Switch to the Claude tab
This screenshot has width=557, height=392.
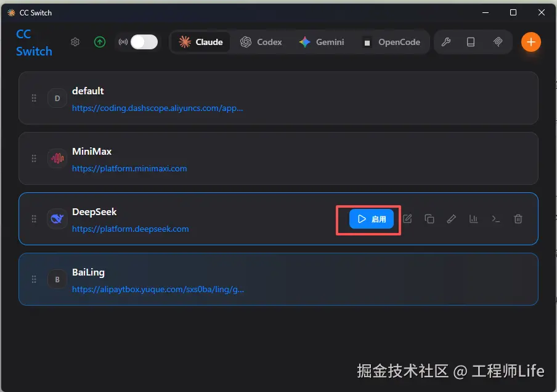tap(201, 42)
